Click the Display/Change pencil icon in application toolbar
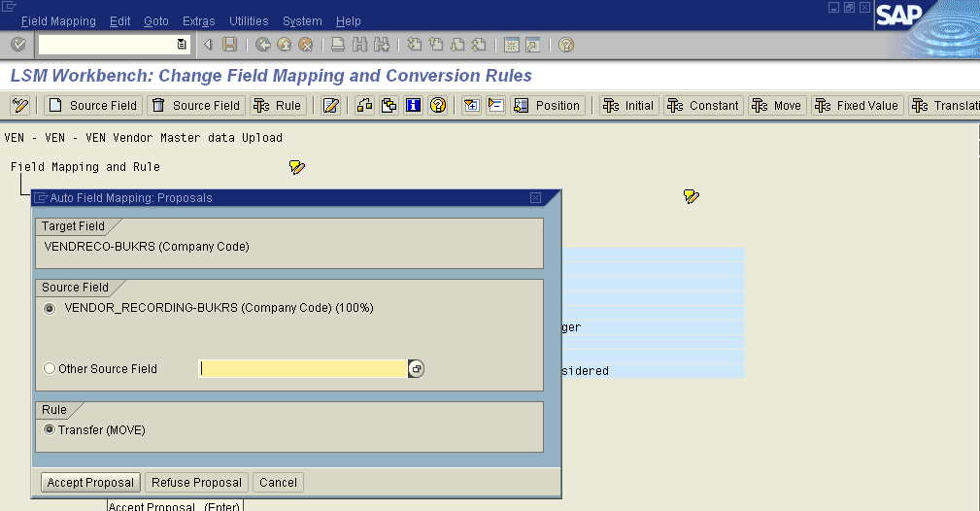980x511 pixels. click(x=330, y=105)
